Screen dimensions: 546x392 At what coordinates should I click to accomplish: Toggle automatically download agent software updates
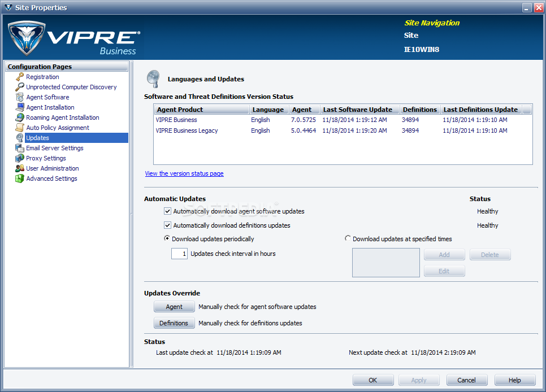tap(167, 211)
